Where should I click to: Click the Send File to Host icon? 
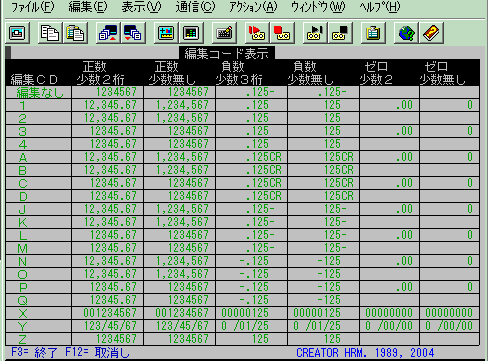coord(108,33)
